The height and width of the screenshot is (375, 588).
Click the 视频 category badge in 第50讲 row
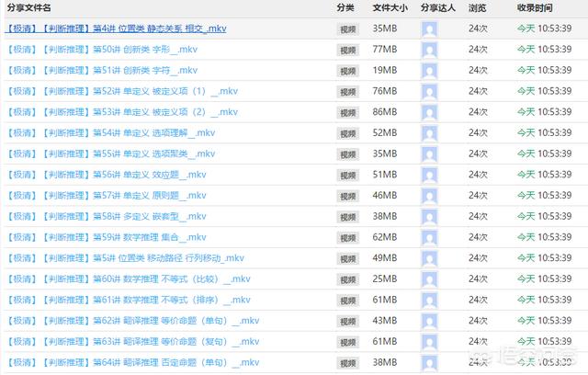[x=347, y=51]
